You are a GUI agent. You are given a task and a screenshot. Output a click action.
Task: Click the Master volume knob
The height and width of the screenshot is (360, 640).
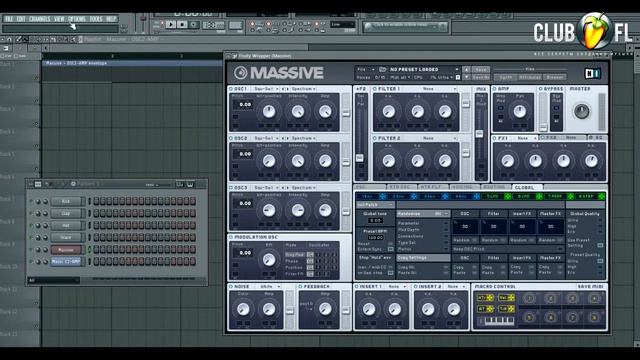point(581,111)
